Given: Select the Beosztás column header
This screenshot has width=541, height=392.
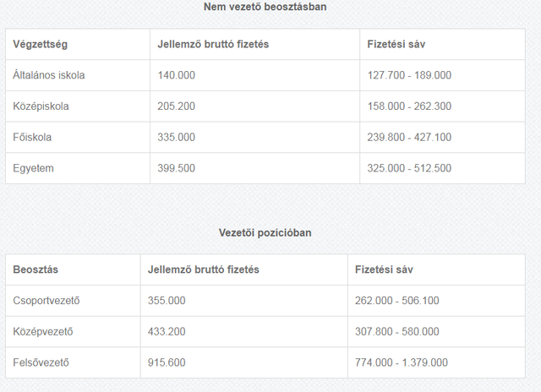Looking at the screenshot, I should (36, 269).
